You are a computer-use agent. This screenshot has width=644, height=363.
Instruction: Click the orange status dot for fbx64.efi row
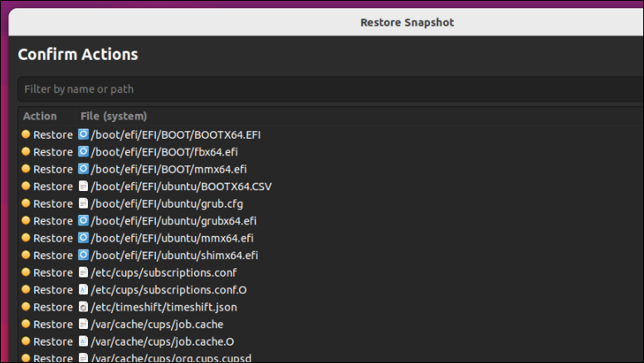tap(26, 151)
